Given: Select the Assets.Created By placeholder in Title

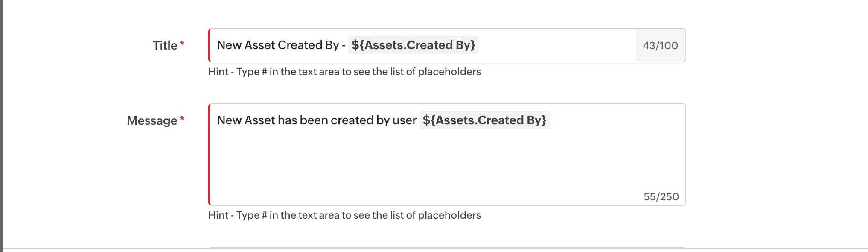Looking at the screenshot, I should (x=413, y=45).
